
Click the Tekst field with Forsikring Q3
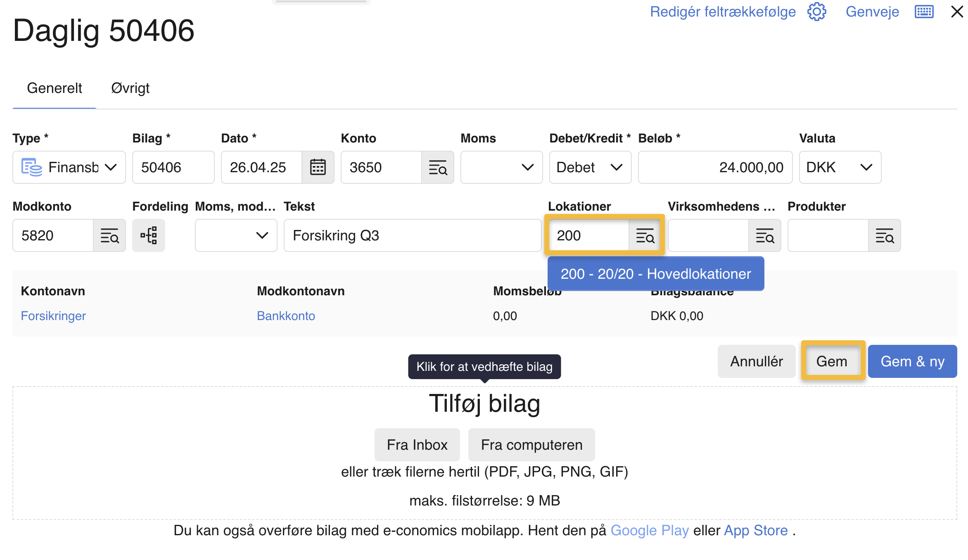click(x=412, y=235)
